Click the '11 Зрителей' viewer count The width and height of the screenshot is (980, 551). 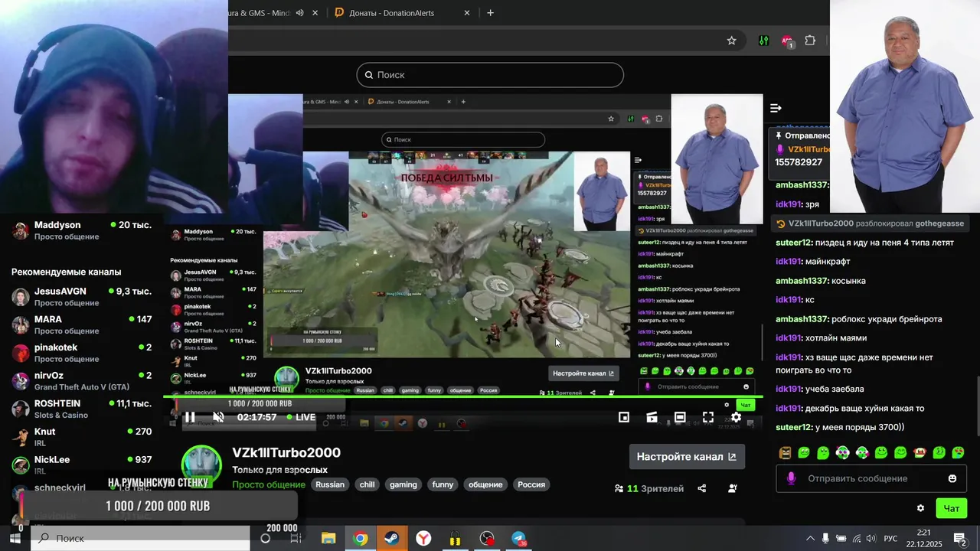coord(649,488)
